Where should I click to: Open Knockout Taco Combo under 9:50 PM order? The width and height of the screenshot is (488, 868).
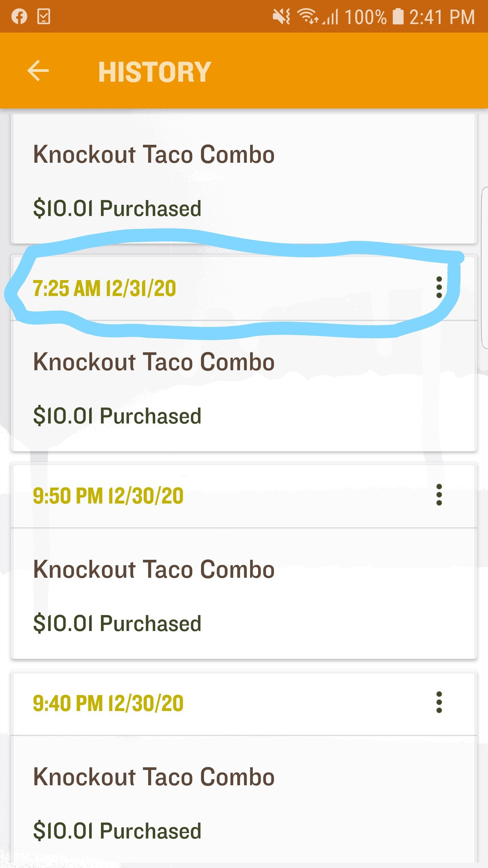click(x=154, y=570)
